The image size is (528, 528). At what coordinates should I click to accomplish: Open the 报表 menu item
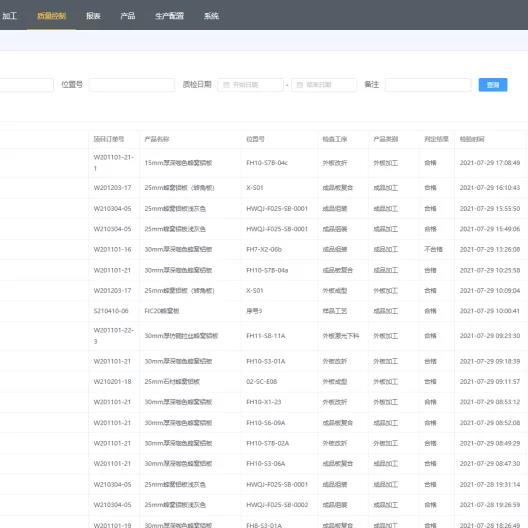(93, 16)
